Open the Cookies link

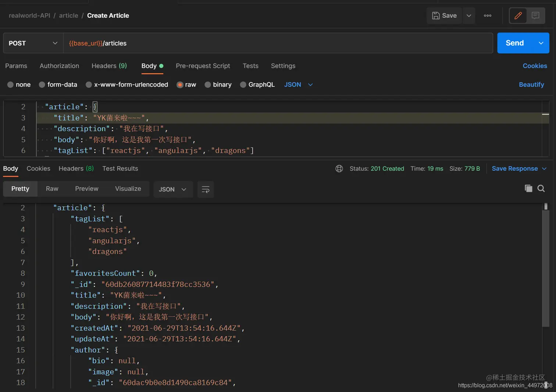(535, 66)
